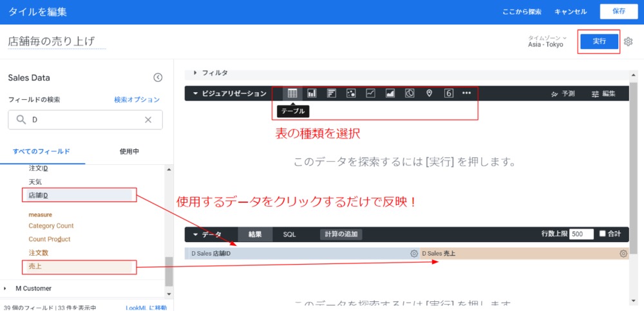Select the Count Product measure

tap(50, 239)
